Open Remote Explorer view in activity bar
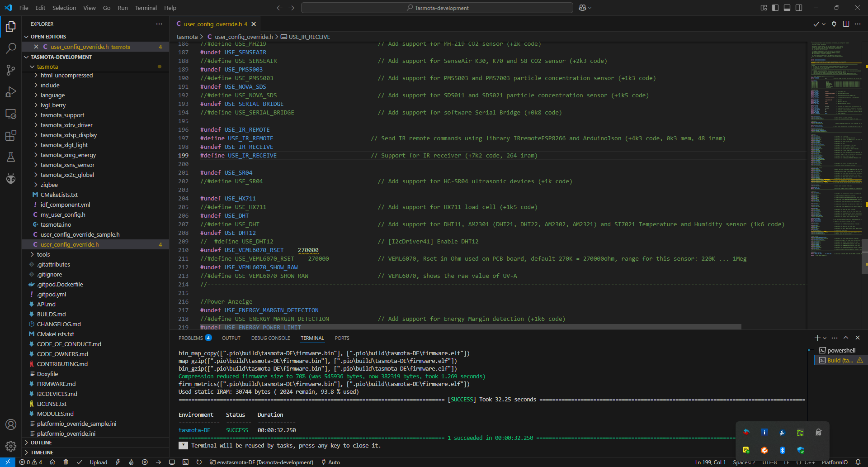 11,114
